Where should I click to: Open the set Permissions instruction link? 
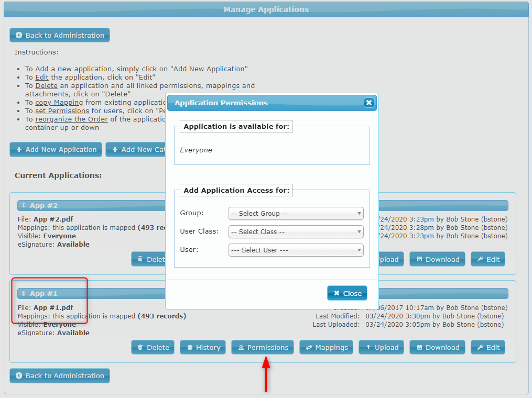62,110
